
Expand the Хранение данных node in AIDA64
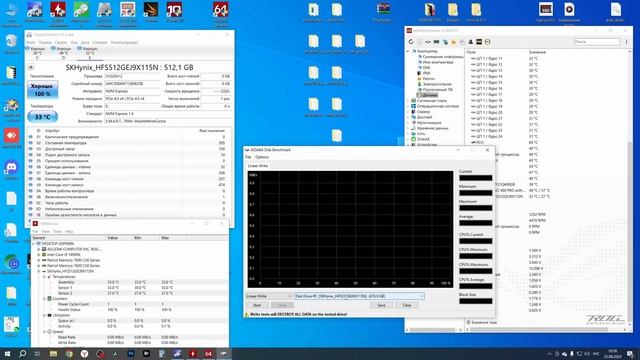pos(408,128)
